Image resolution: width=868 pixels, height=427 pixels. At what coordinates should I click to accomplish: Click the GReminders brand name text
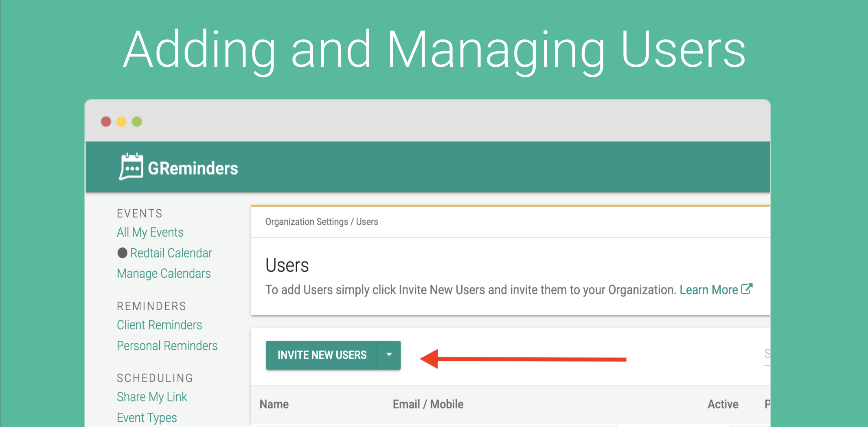click(193, 168)
